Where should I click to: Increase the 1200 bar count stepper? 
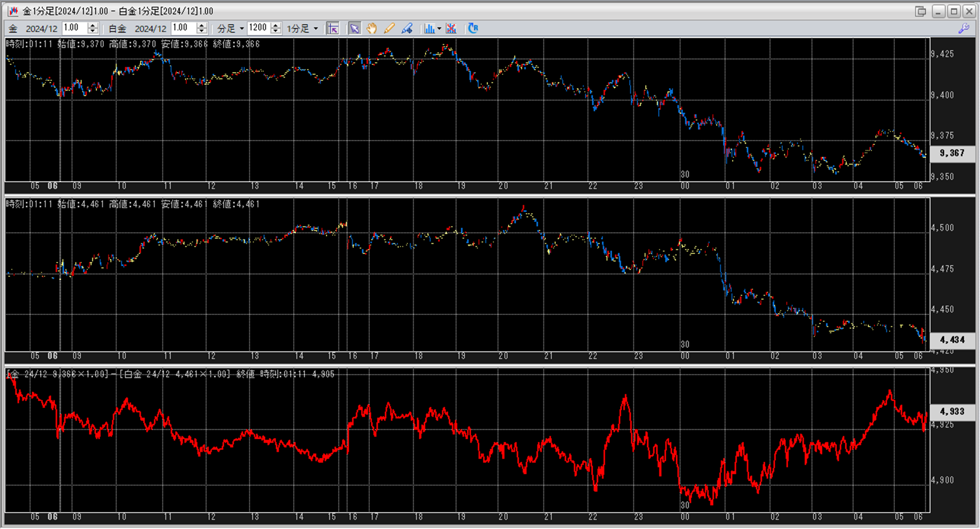click(x=276, y=25)
